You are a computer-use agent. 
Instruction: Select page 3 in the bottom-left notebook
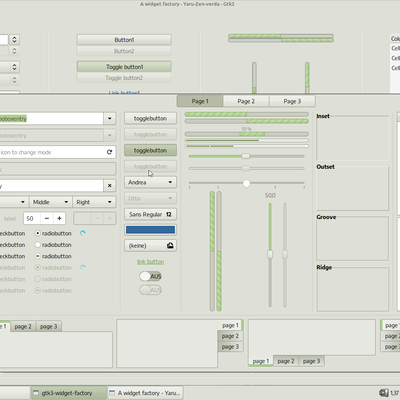(49, 326)
